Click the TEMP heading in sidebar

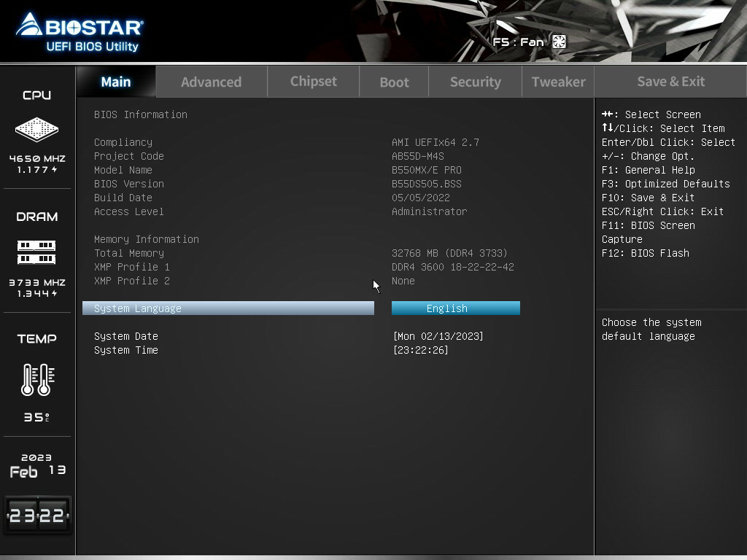pyautogui.click(x=36, y=339)
